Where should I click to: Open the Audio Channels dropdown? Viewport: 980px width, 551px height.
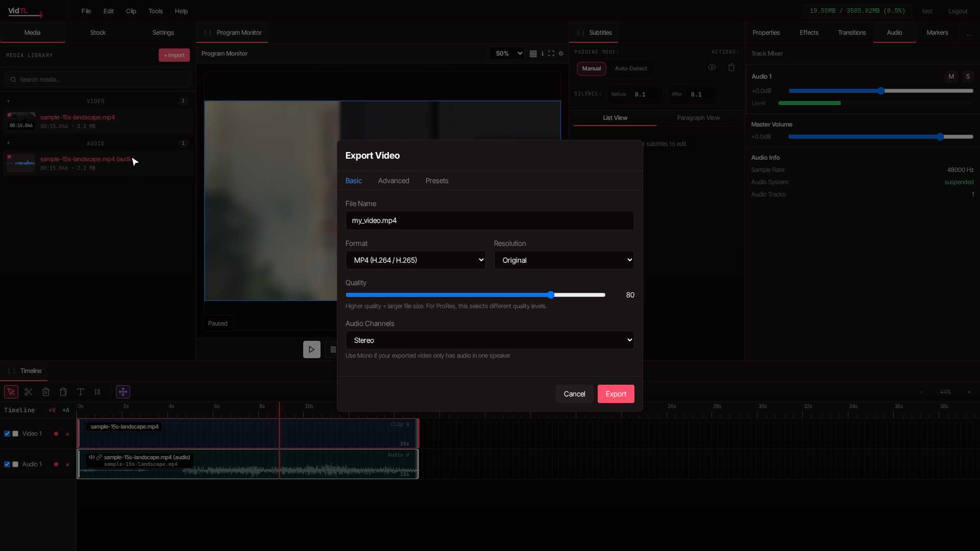pos(490,340)
